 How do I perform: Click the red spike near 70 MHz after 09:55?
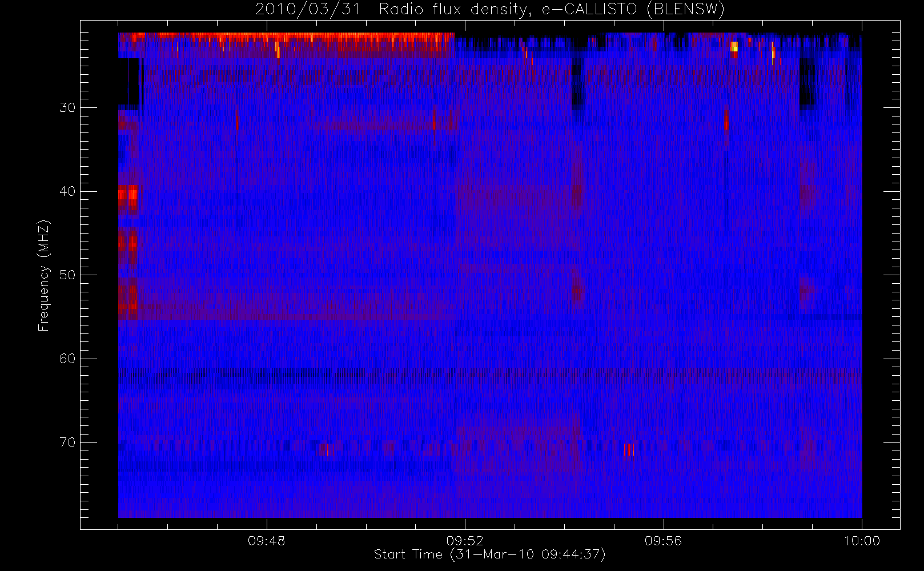tap(629, 450)
